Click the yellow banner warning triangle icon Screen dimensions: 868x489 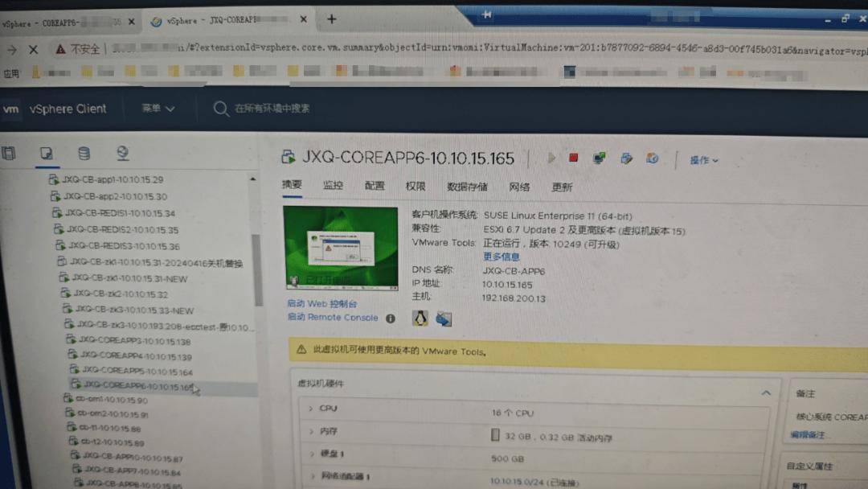(301, 349)
